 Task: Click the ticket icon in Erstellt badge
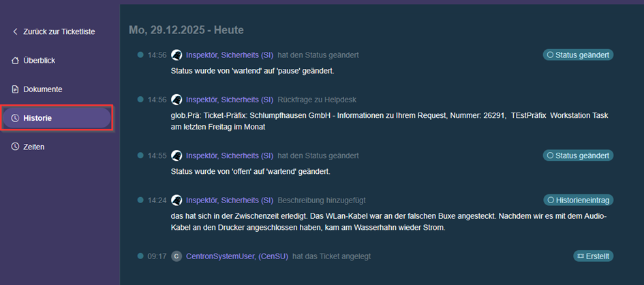pos(581,256)
